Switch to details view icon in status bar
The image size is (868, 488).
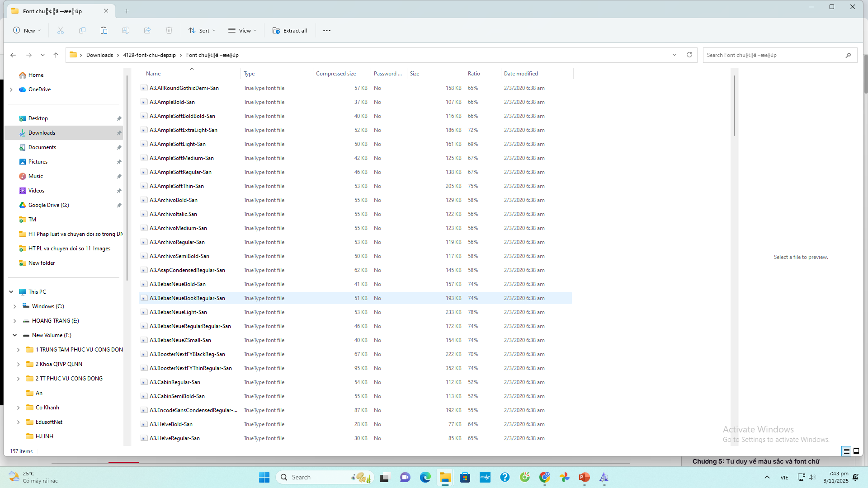[846, 451]
